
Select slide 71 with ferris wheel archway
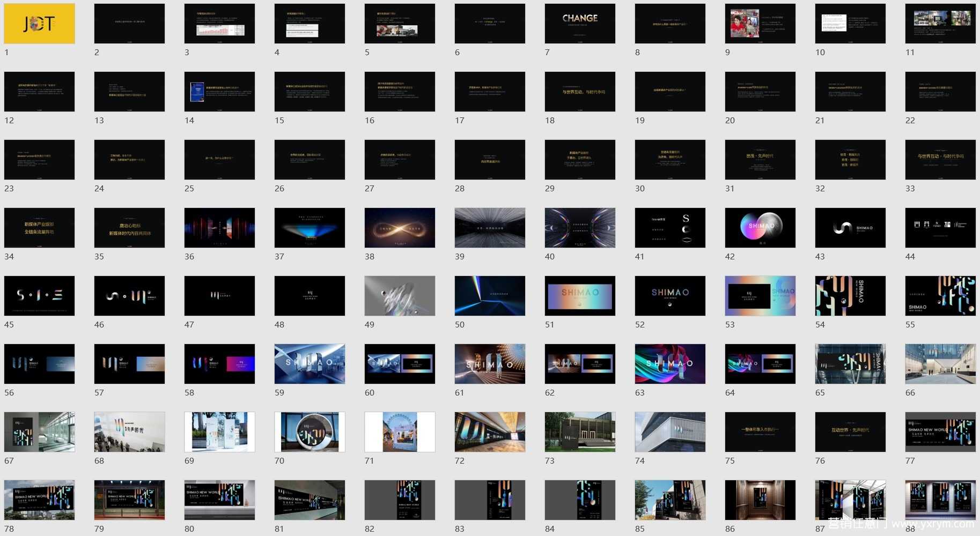click(400, 432)
